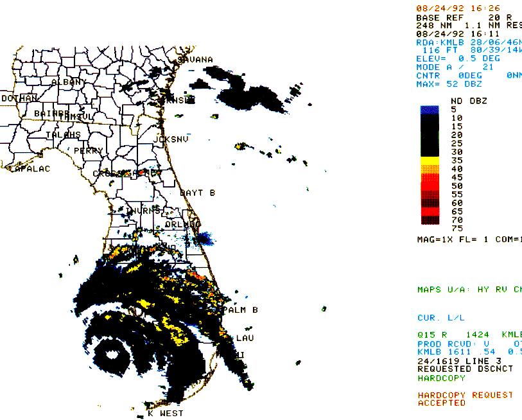
Task: Select the APALAC coastal label
Action: tap(32, 169)
